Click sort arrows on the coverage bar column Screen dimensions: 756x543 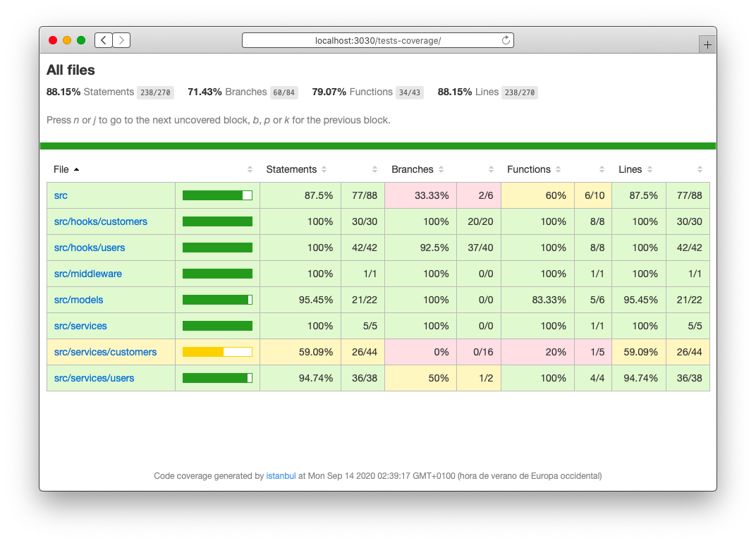click(250, 169)
